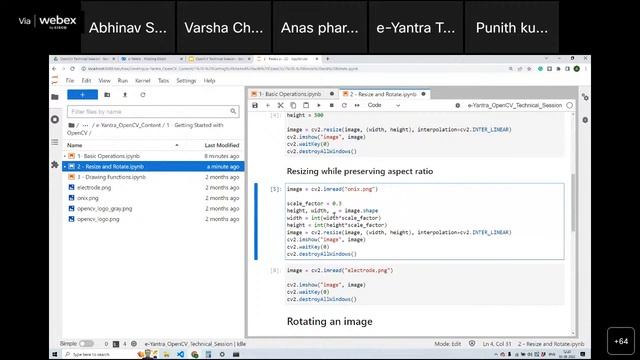640x360 pixels.
Task: Cut selected cell with scissors icon
Action: tap(280, 105)
